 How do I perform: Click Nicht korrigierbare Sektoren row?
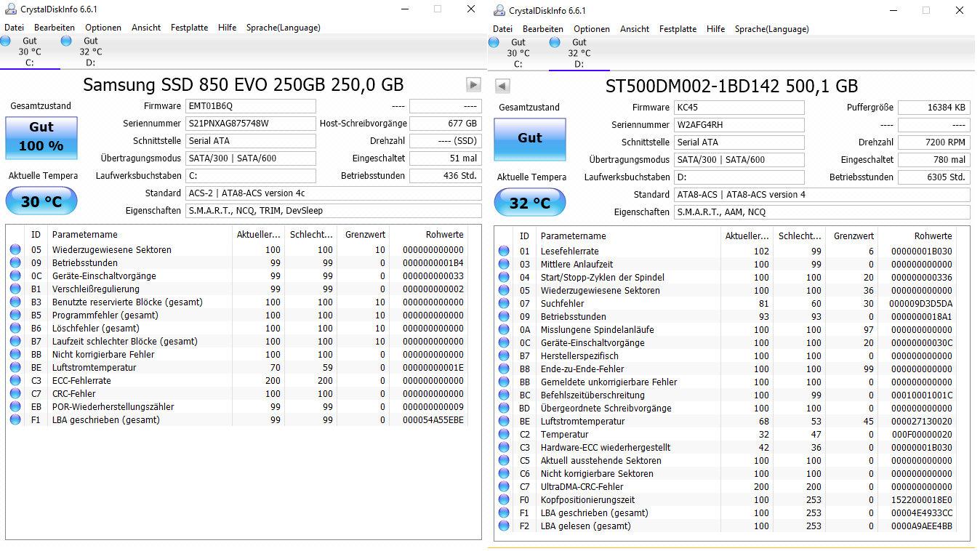click(x=726, y=473)
